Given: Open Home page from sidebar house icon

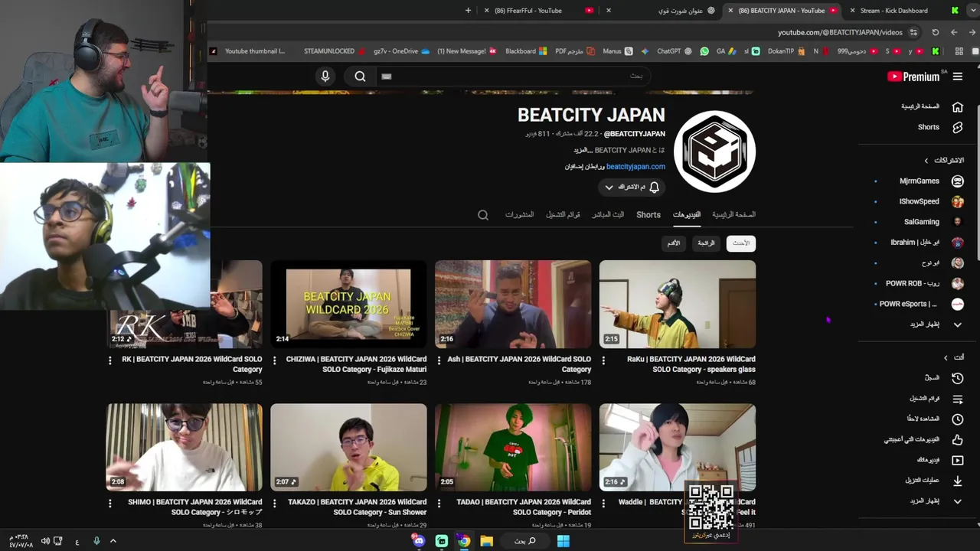Looking at the screenshot, I should (957, 106).
